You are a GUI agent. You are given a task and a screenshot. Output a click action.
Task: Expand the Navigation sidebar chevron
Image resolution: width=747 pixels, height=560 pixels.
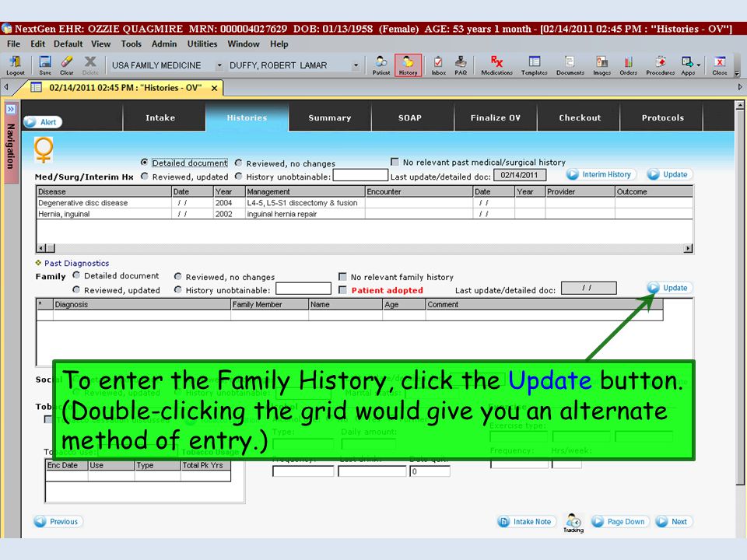pyautogui.click(x=10, y=109)
